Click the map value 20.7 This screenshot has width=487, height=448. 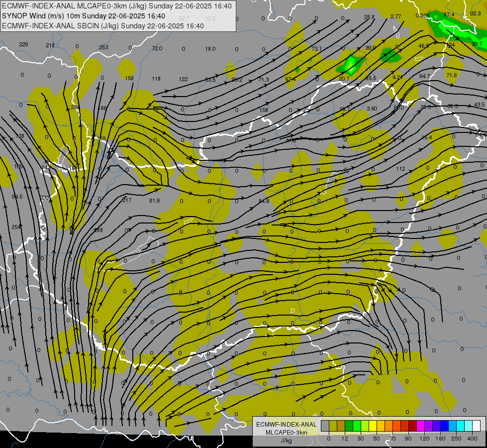[344, 79]
